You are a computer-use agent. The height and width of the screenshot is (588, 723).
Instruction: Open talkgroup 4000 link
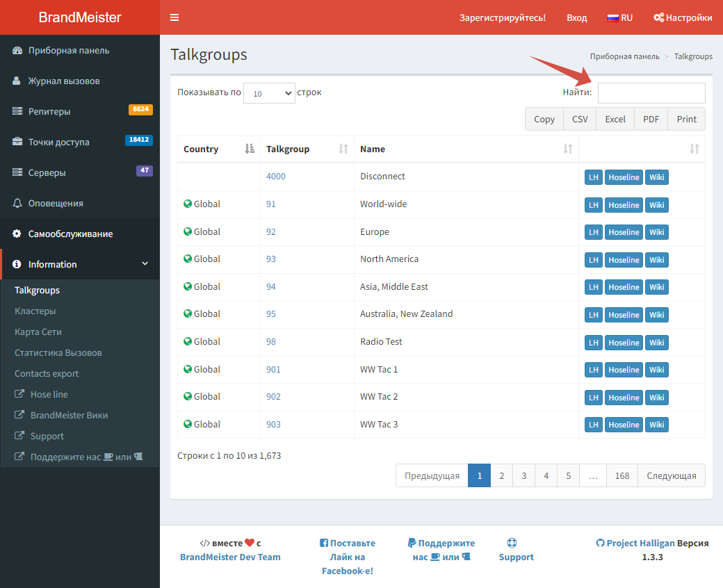[276, 176]
